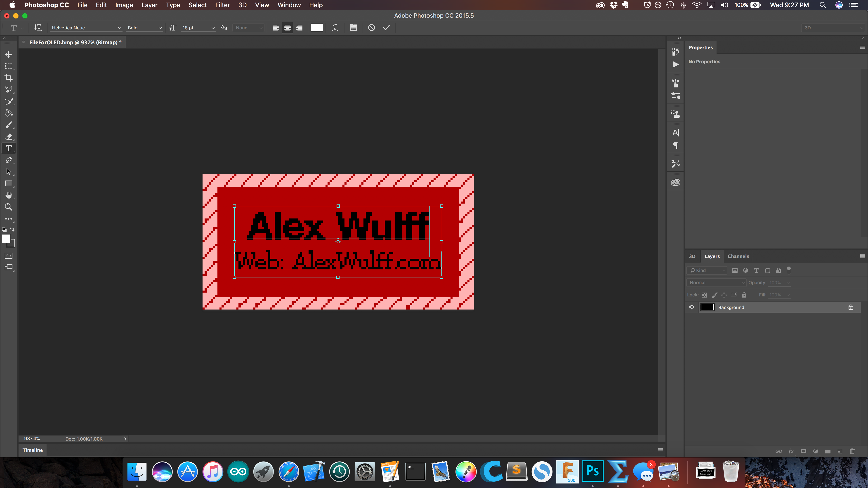Select the Move tool in toolbar
The height and width of the screenshot is (488, 868).
pos(9,54)
